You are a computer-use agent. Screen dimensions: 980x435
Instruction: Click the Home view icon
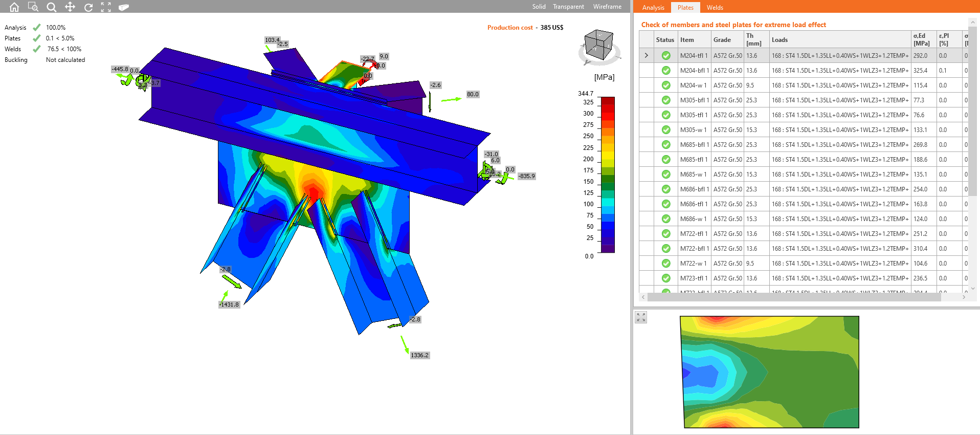(x=14, y=7)
